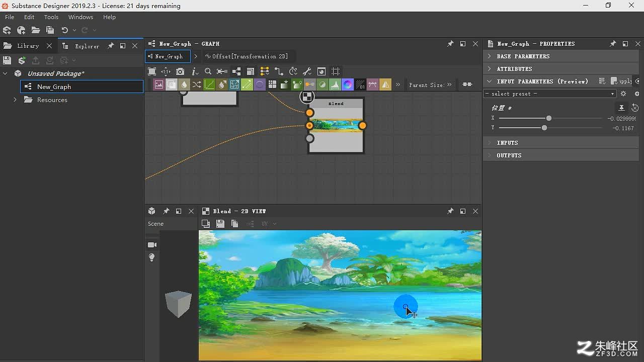Fit graph to view icon

tap(152, 71)
